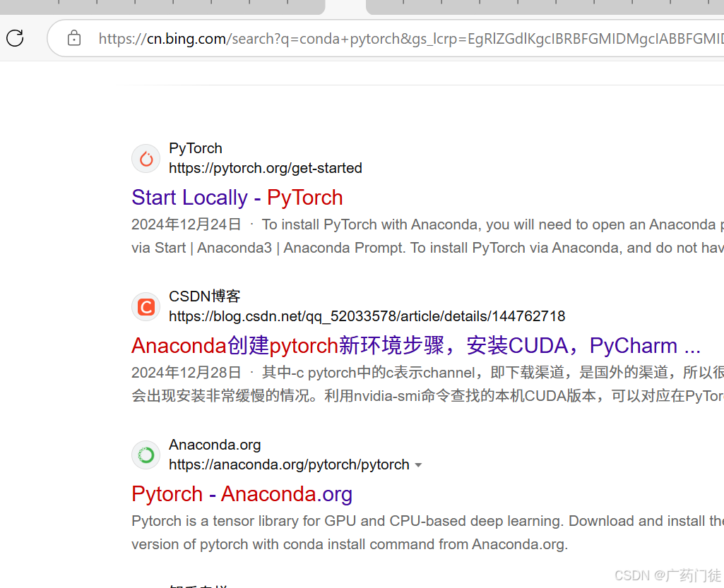This screenshot has width=724, height=588.
Task: Click inside the browser address bar
Action: coord(353,38)
